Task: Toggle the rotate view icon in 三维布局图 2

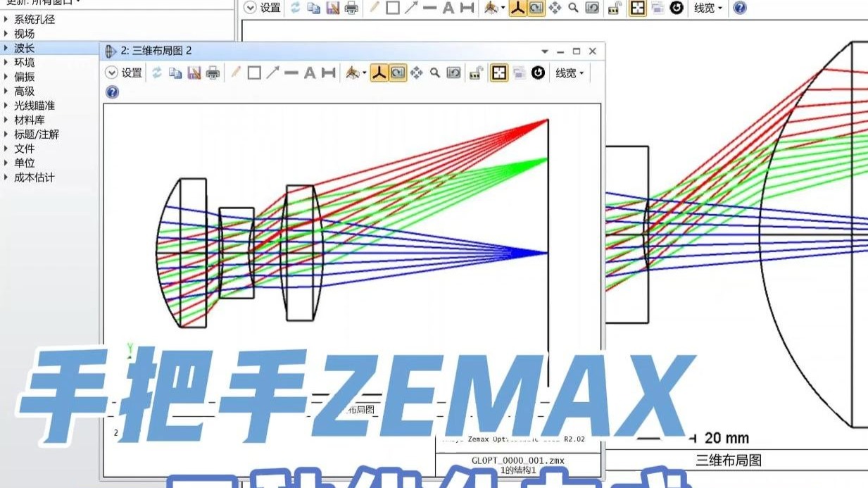Action: (x=398, y=73)
